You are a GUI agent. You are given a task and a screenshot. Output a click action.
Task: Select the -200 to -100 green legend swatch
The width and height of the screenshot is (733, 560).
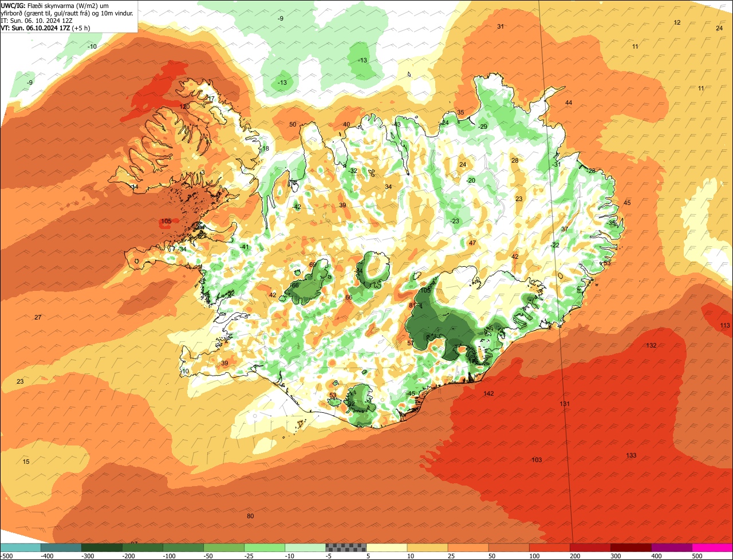143,547
